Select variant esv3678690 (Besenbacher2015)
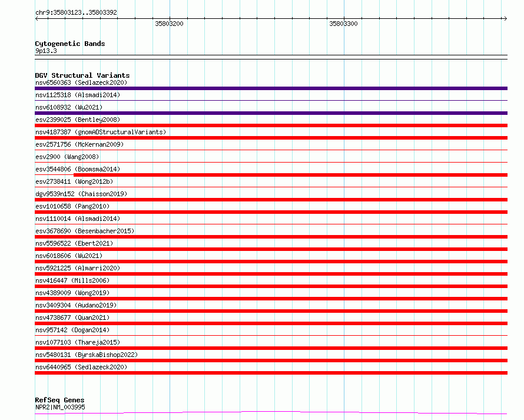The width and height of the screenshot is (524, 420). (x=85, y=231)
